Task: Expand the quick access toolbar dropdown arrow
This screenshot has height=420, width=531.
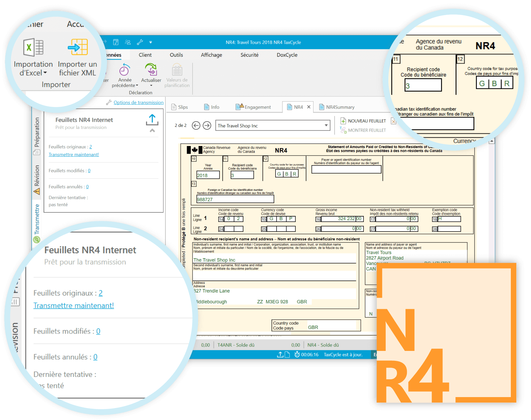Action: (150, 42)
